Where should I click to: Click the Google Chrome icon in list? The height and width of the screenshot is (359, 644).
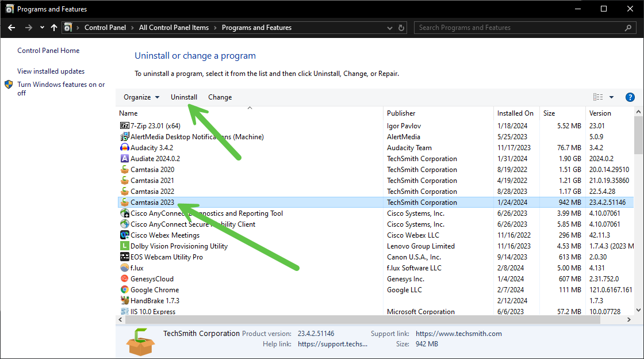125,290
